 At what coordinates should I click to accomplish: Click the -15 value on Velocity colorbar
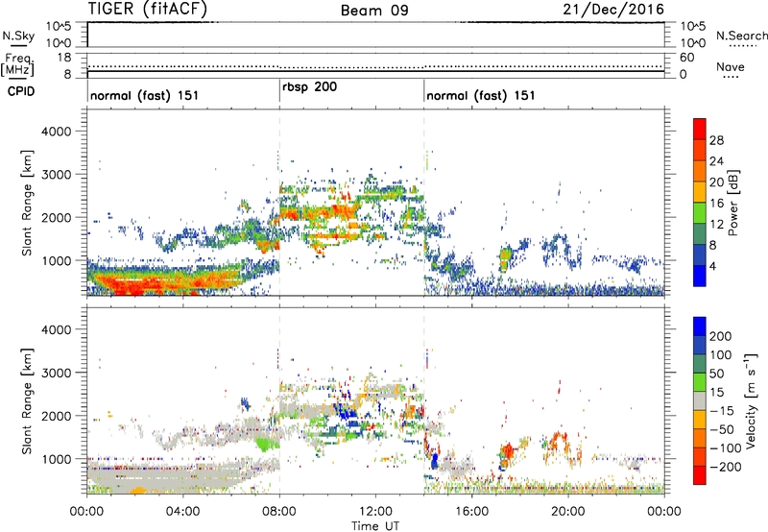pos(721,411)
